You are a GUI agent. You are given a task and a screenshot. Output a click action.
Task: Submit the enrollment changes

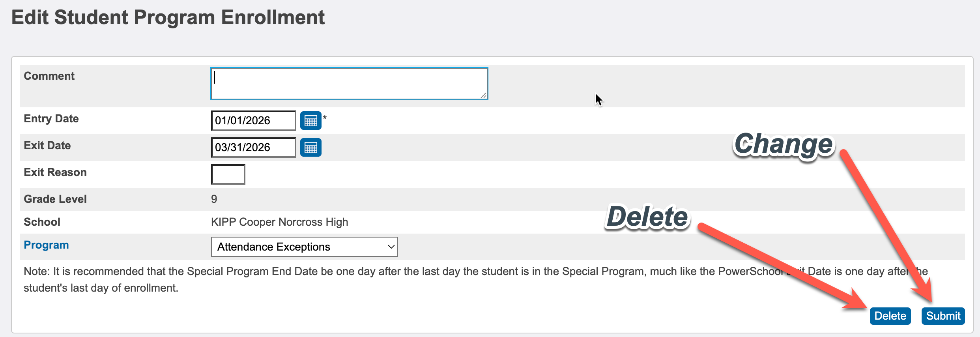(x=943, y=316)
